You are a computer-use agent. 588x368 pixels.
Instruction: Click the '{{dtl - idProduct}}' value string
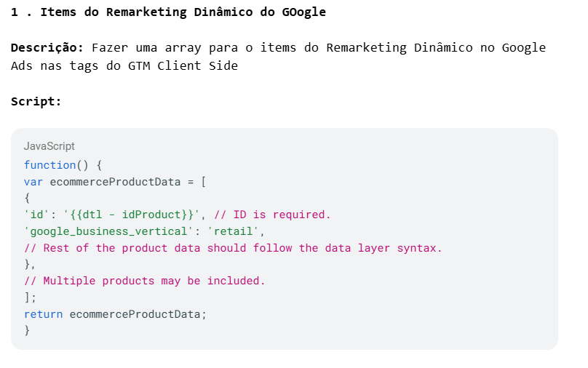pyautogui.click(x=132, y=215)
